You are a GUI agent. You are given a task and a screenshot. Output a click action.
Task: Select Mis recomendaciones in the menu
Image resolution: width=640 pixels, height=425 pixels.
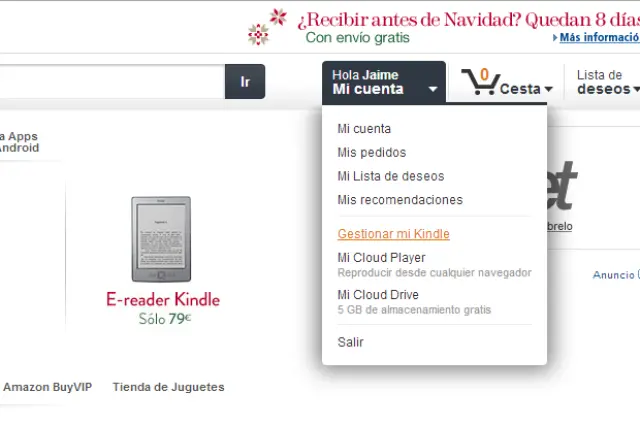point(400,200)
